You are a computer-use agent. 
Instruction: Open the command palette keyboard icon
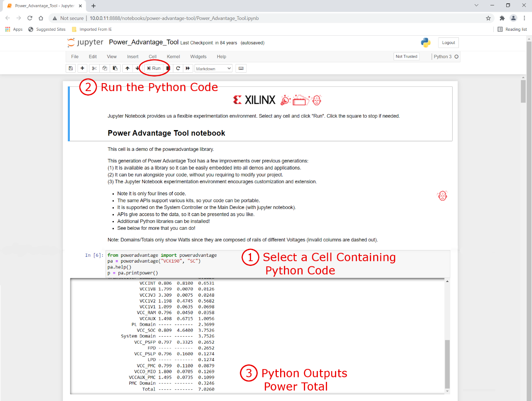pyautogui.click(x=241, y=68)
